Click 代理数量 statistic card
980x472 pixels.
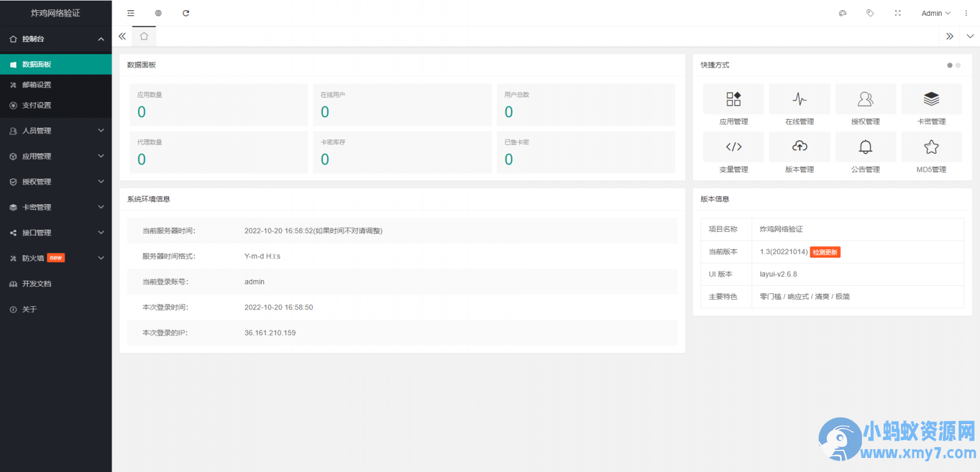(219, 152)
